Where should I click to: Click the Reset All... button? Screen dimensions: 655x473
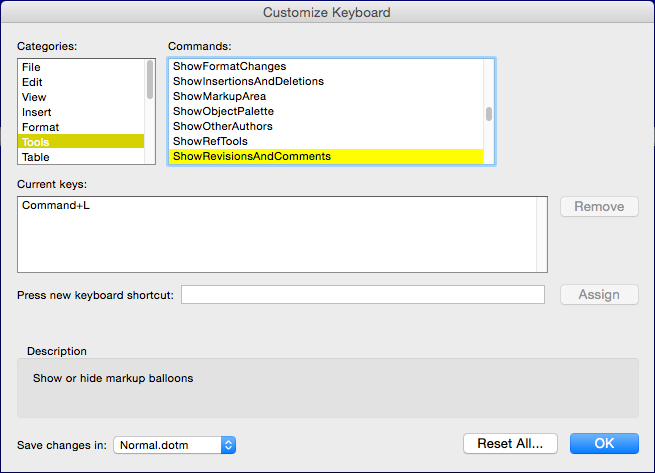(510, 443)
